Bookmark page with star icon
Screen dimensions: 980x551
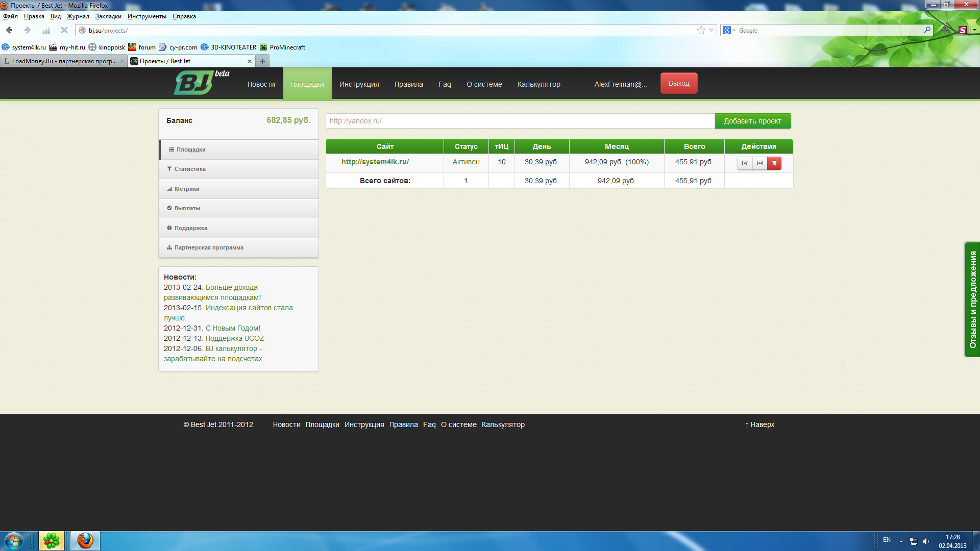(x=701, y=31)
